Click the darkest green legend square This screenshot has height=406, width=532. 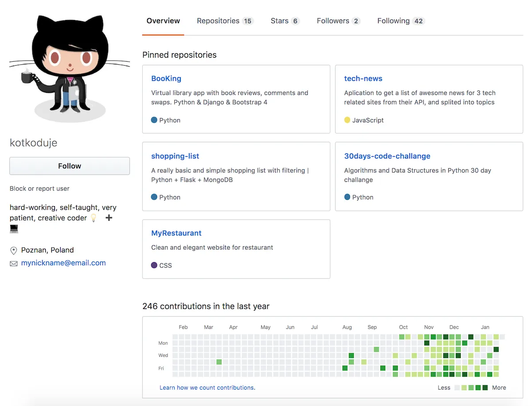point(485,388)
